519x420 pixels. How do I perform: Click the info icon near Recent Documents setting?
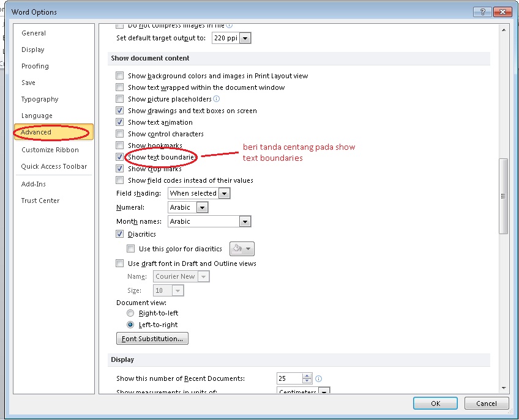pos(318,378)
